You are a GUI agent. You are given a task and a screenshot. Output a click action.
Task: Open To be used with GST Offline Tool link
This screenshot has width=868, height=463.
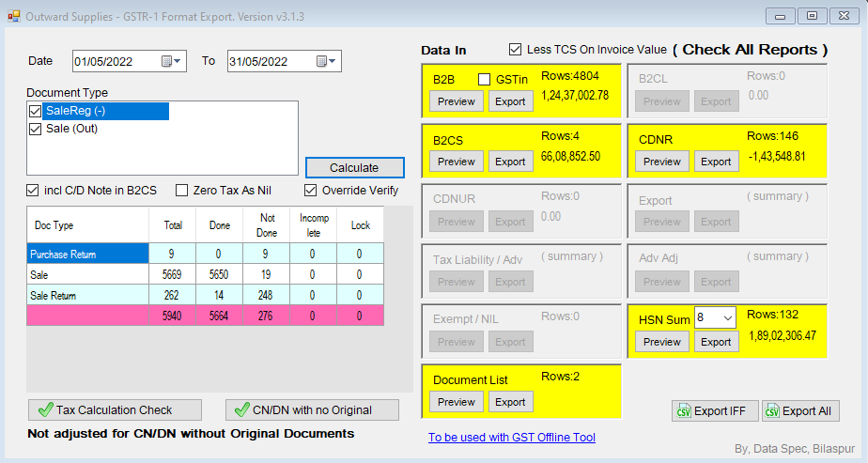511,437
